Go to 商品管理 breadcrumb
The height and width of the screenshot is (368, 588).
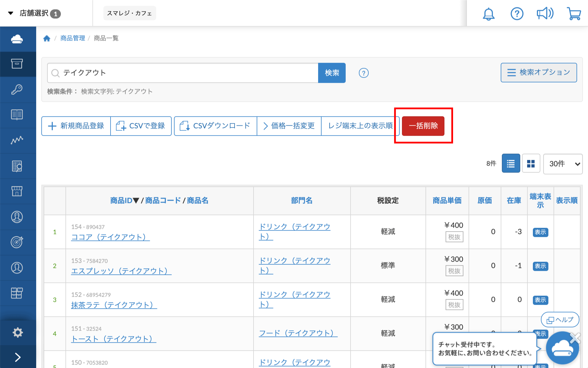click(x=73, y=38)
